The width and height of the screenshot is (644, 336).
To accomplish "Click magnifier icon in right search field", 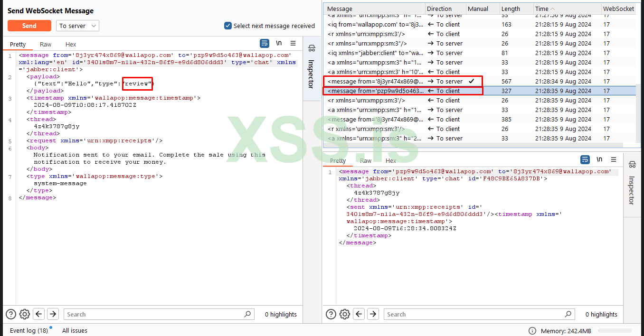I will tap(568, 314).
